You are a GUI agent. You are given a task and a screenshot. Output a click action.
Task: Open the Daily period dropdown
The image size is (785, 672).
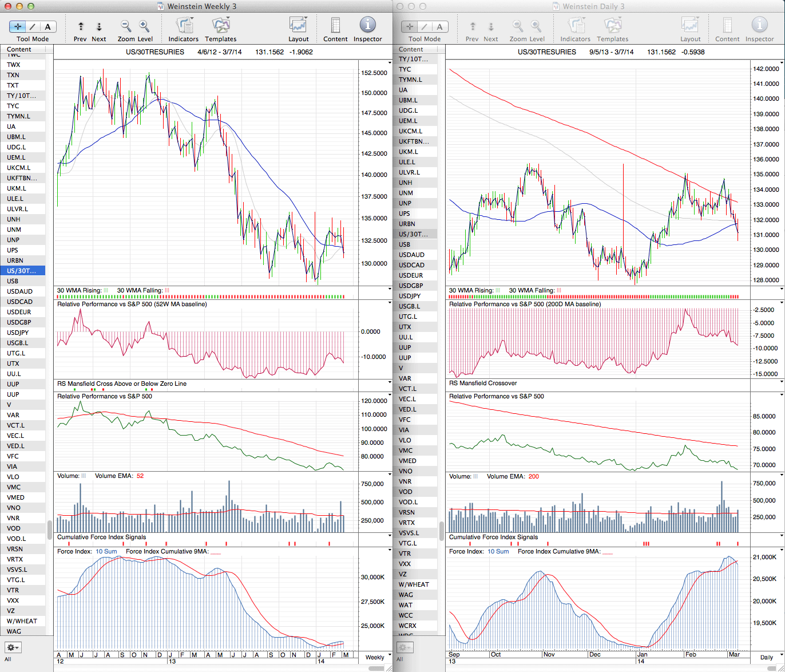(x=766, y=657)
